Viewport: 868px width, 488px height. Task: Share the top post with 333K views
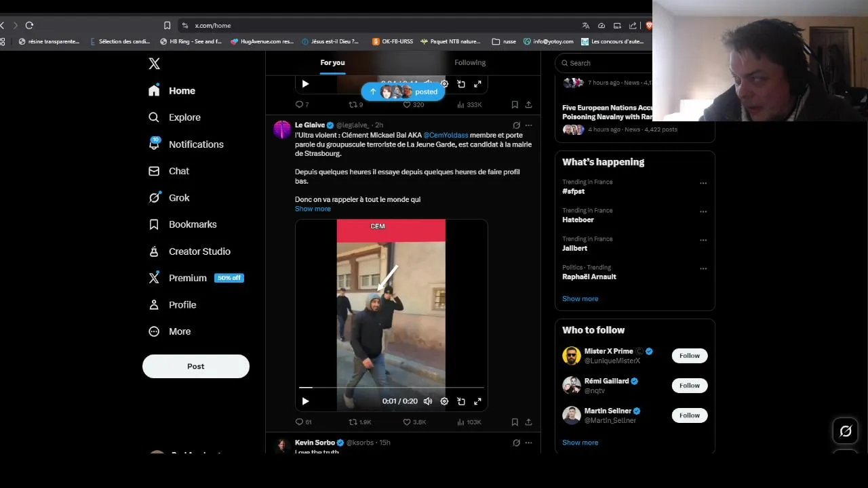pos(528,104)
